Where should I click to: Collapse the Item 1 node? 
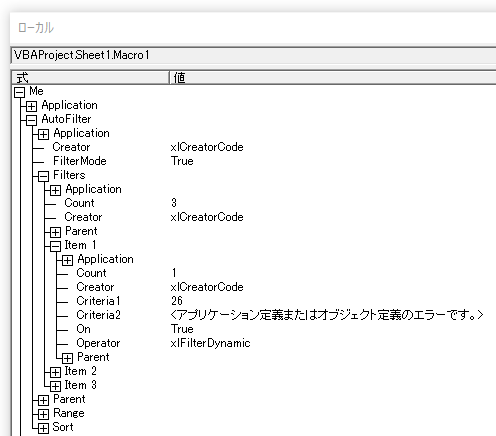[55, 246]
